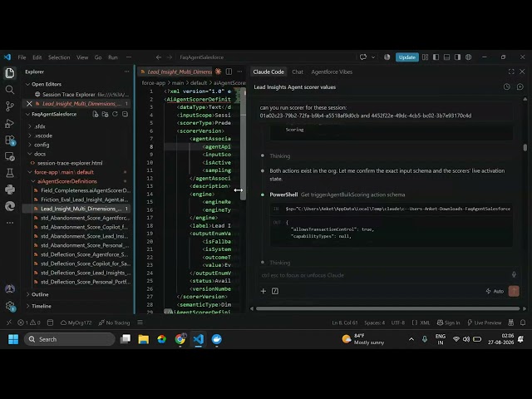Open the Search view in activity bar
This screenshot has height=399, width=532.
point(10,90)
